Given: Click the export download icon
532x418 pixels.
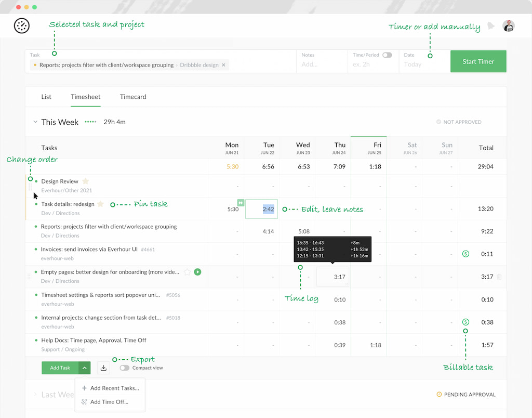Looking at the screenshot, I should 103,368.
